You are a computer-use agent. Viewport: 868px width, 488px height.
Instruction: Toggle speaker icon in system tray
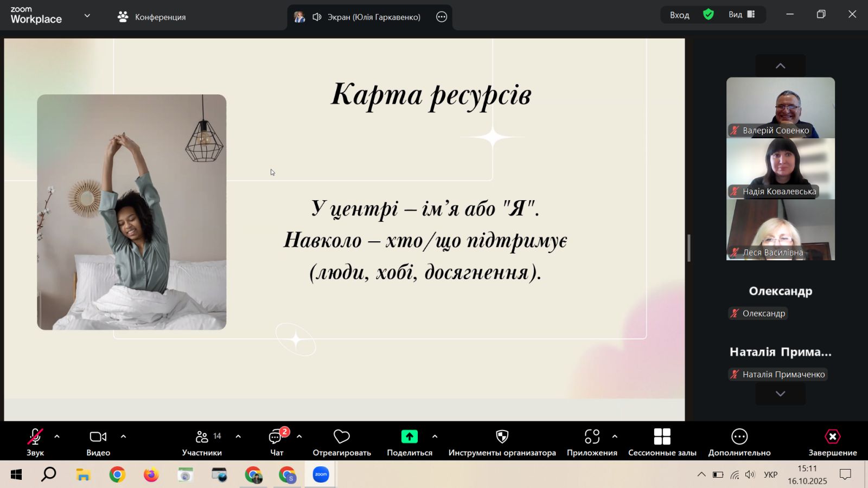750,475
